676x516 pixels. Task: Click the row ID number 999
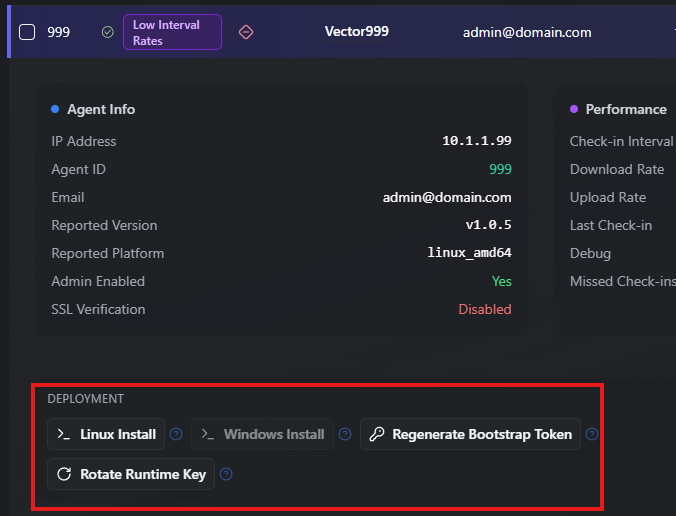point(58,32)
